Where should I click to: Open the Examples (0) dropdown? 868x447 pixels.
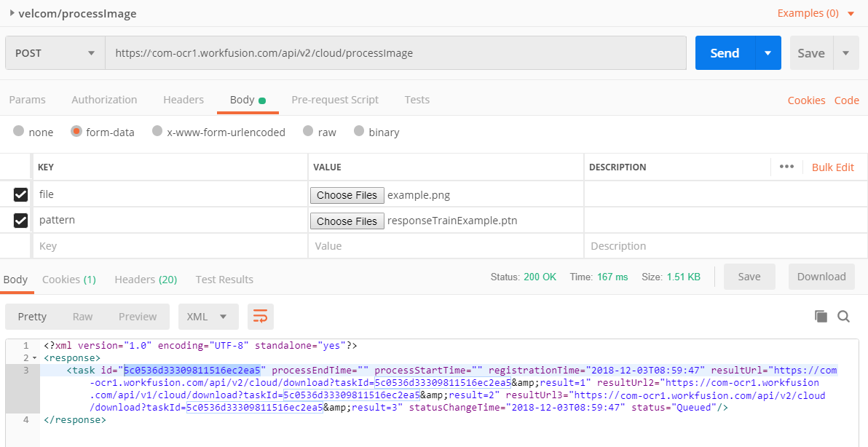816,13
